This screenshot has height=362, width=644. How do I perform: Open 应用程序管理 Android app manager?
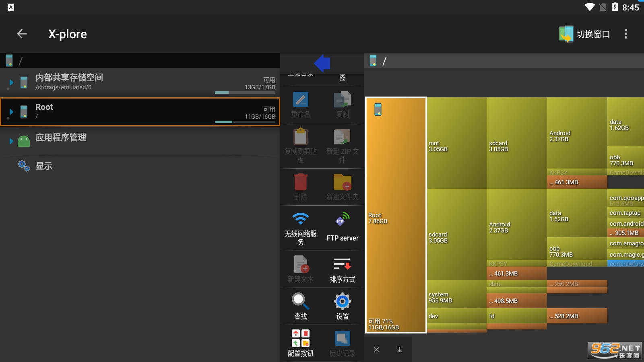140,141
